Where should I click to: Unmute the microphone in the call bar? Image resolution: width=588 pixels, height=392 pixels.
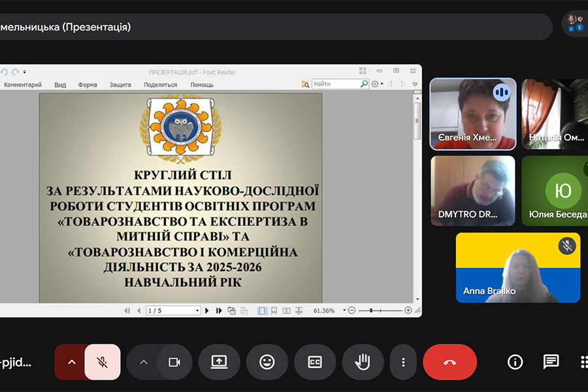(x=102, y=362)
